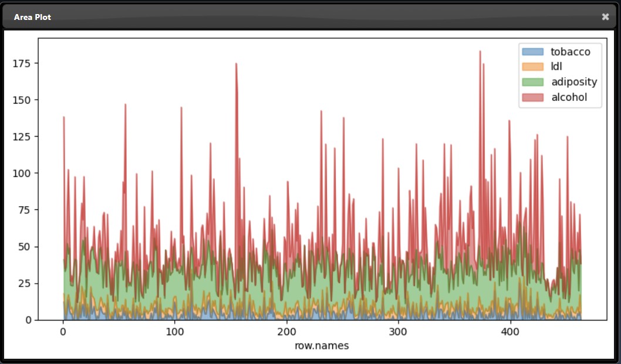
Task: Select the 300 x-axis tick label
Action: click(x=398, y=331)
